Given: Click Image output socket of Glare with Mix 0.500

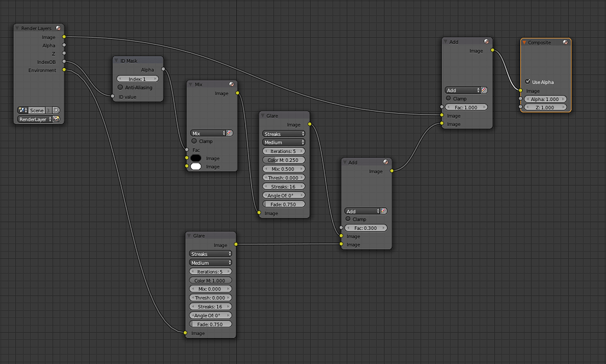Looking at the screenshot, I should (x=310, y=124).
